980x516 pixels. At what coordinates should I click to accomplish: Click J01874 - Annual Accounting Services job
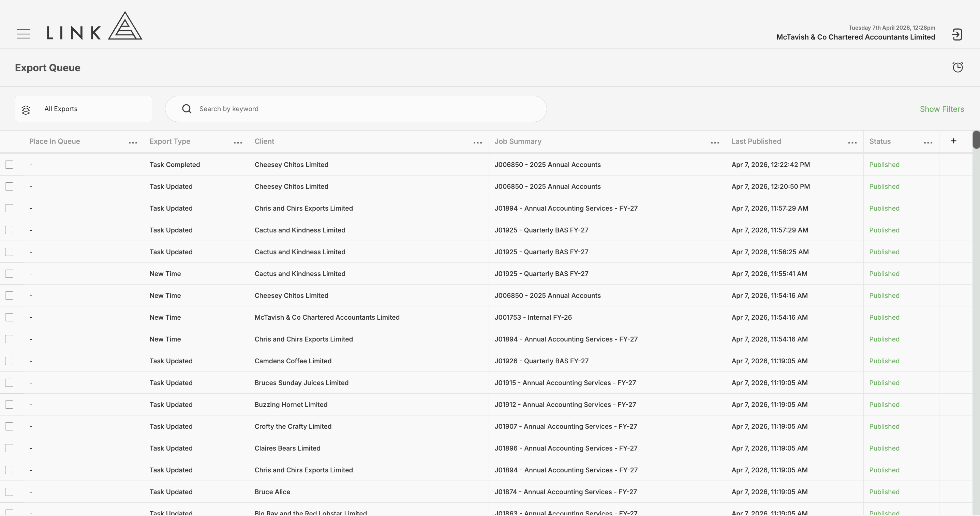[x=565, y=492]
